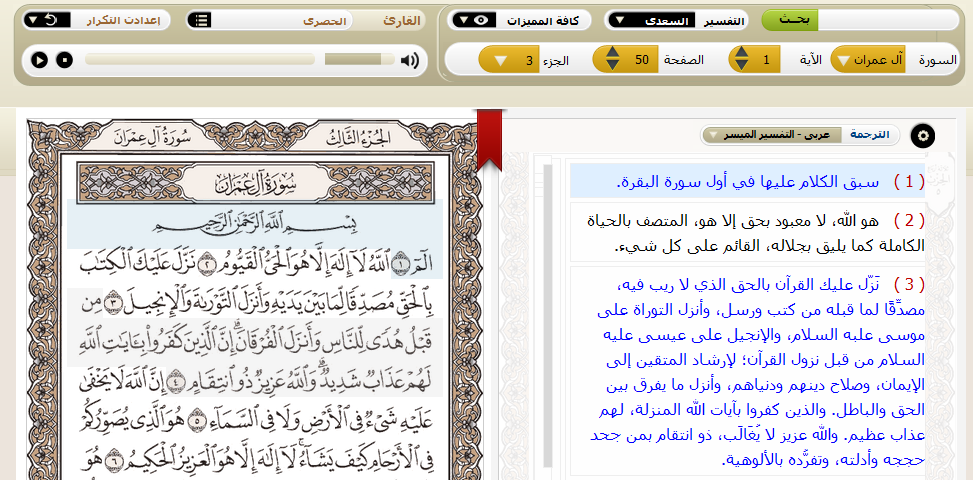Screen dimensions: 973x480
Task: Select tafsir entry for ayah 1
Action: pyautogui.click(x=747, y=181)
